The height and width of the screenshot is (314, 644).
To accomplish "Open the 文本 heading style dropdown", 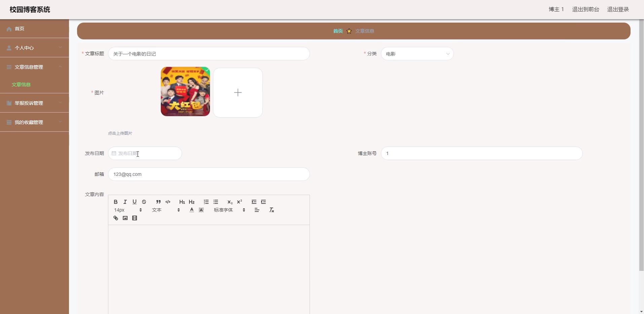I will pos(166,210).
